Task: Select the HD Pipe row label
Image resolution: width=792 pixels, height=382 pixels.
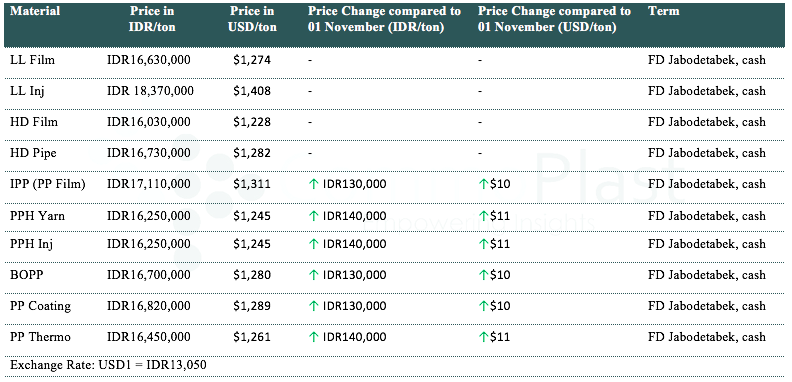Action: 33,153
